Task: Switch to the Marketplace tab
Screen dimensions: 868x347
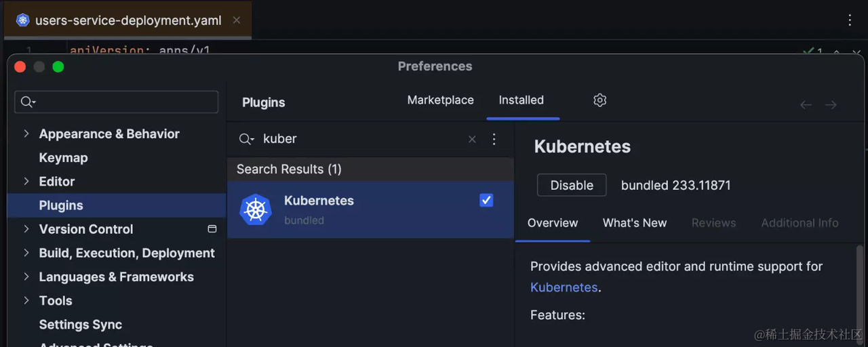Action: tap(440, 100)
